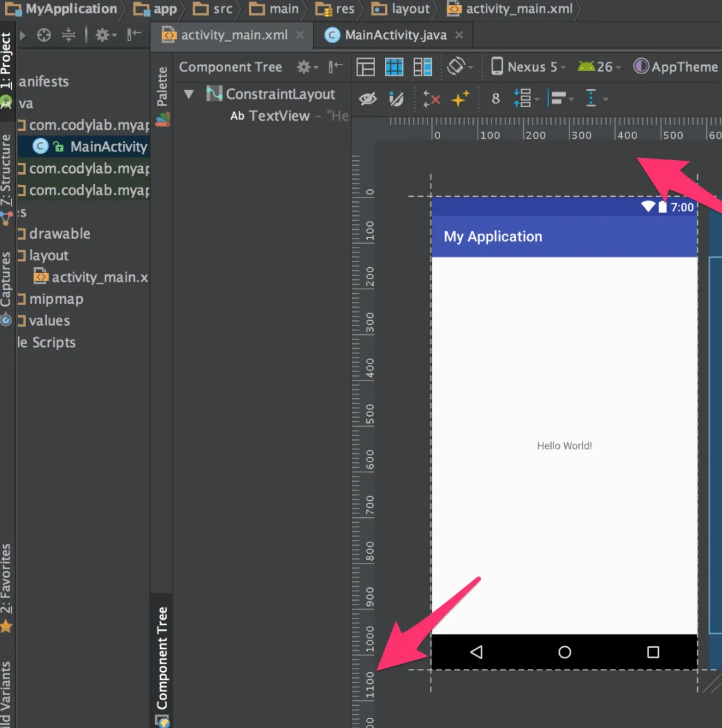Image resolution: width=722 pixels, height=728 pixels.
Task: Collapse the ConstraintLayout tree node
Action: 189,94
